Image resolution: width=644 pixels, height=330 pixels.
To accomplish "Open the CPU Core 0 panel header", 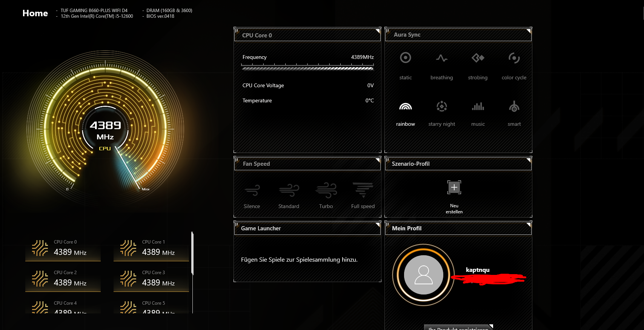I will [307, 35].
